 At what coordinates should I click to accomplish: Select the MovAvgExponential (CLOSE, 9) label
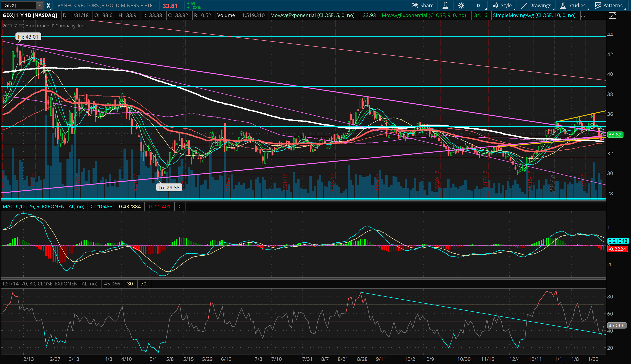[424, 15]
